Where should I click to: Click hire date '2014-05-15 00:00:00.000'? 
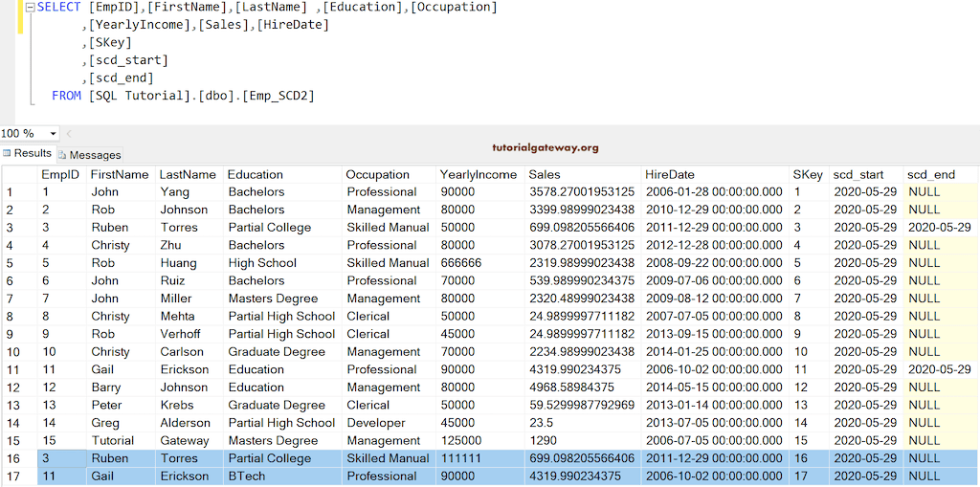pyautogui.click(x=714, y=387)
